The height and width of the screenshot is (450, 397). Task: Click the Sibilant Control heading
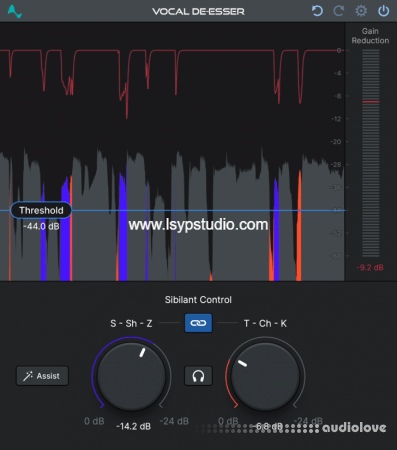coord(198,300)
